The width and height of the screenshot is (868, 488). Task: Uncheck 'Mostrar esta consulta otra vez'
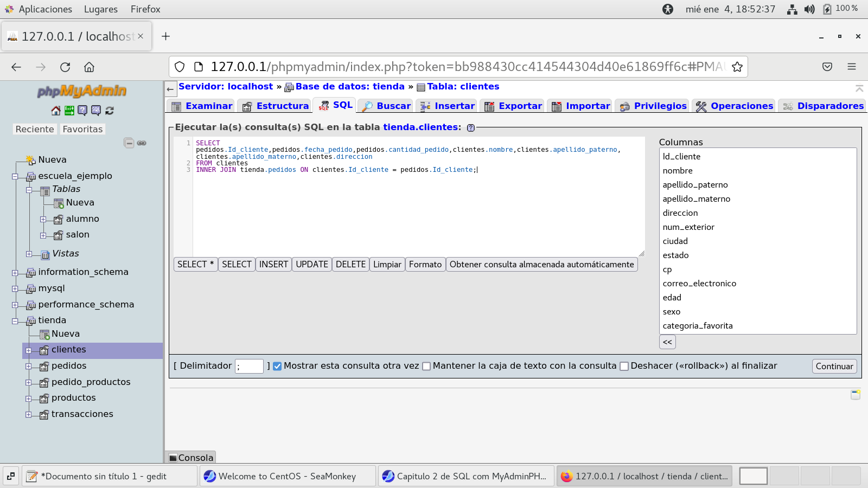[x=277, y=366]
